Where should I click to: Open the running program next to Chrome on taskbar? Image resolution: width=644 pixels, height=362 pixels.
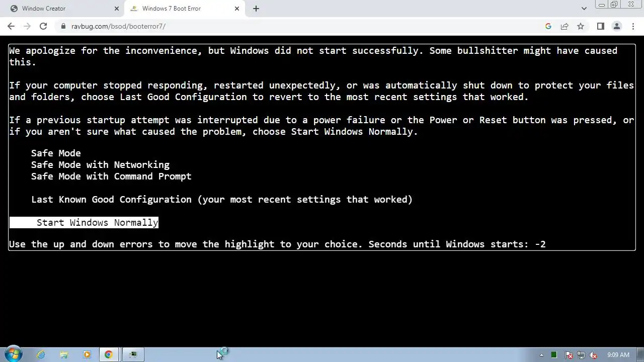(x=133, y=354)
